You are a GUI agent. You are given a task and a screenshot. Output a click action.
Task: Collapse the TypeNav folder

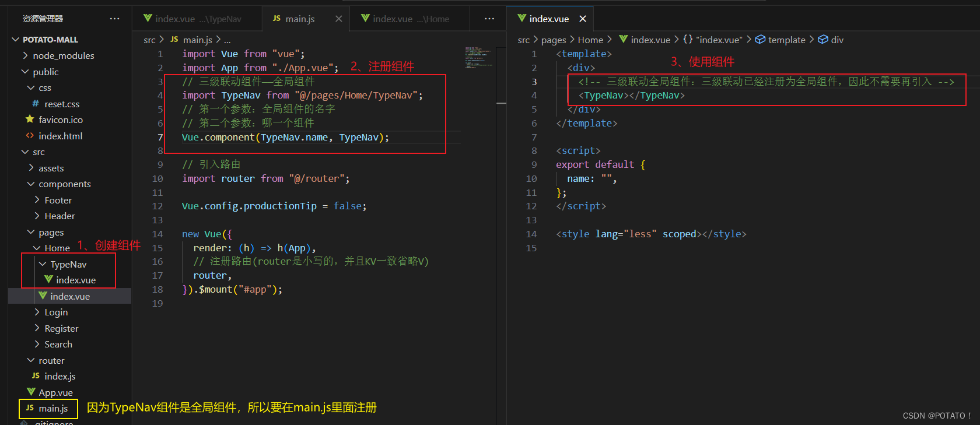(43, 264)
